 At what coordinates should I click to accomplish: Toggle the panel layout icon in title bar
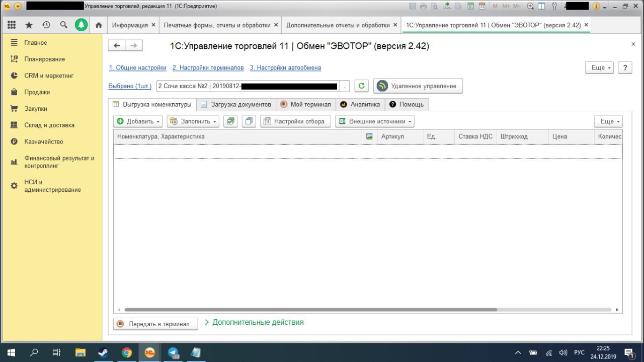click(x=541, y=6)
